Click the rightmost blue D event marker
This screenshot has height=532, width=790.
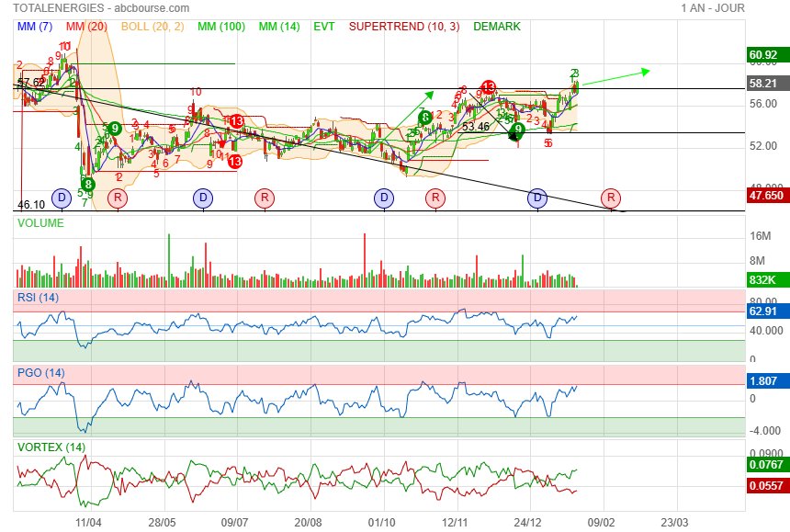(537, 198)
